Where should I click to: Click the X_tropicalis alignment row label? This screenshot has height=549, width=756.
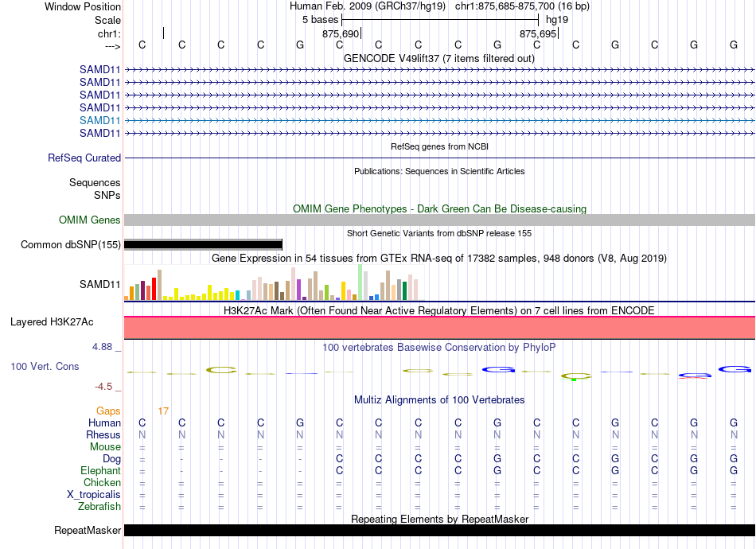pos(94,495)
